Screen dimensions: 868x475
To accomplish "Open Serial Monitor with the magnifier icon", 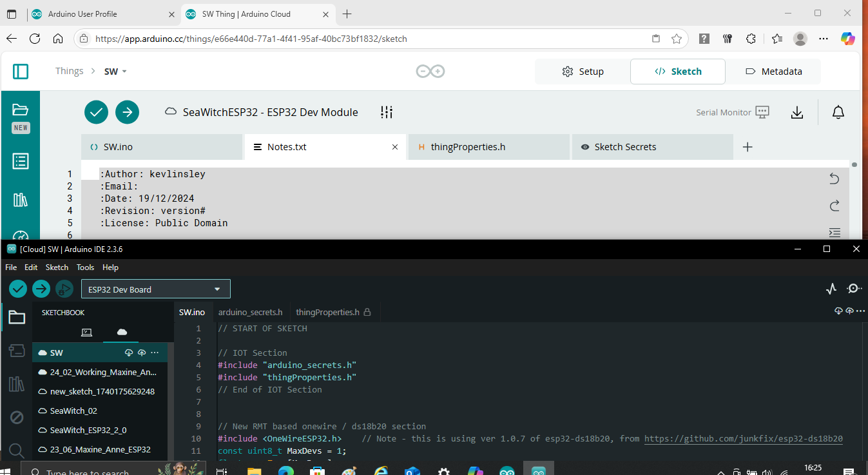I will [x=854, y=289].
